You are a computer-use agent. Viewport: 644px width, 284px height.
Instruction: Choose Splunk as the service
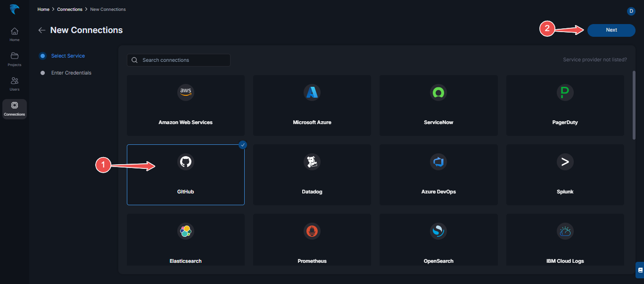point(565,174)
